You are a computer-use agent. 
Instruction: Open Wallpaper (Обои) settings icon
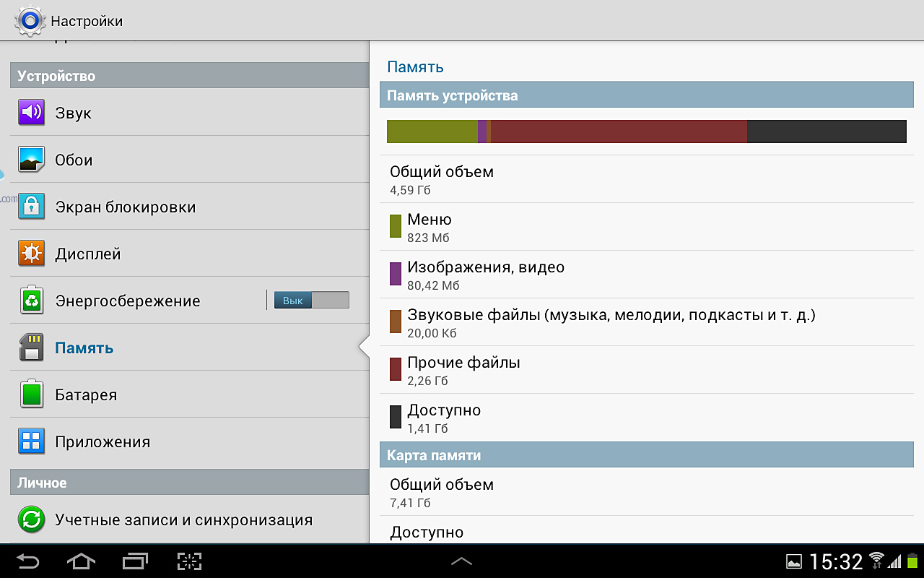point(32,160)
